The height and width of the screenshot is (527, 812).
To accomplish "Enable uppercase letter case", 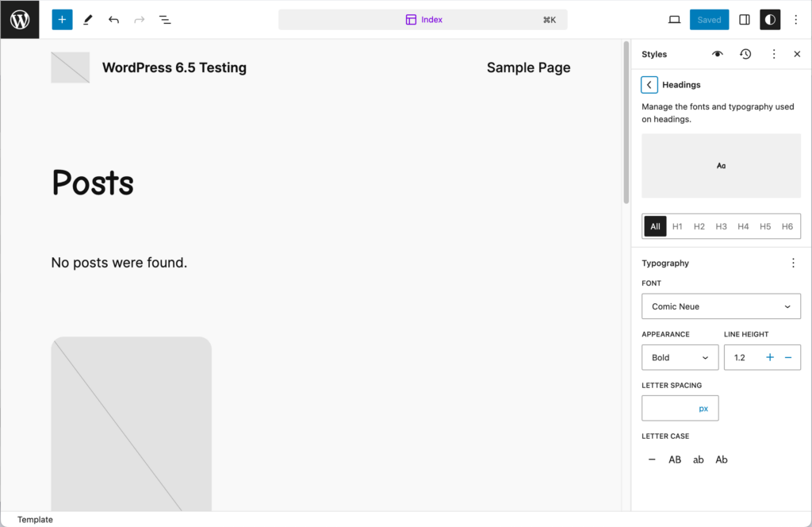I will (675, 459).
